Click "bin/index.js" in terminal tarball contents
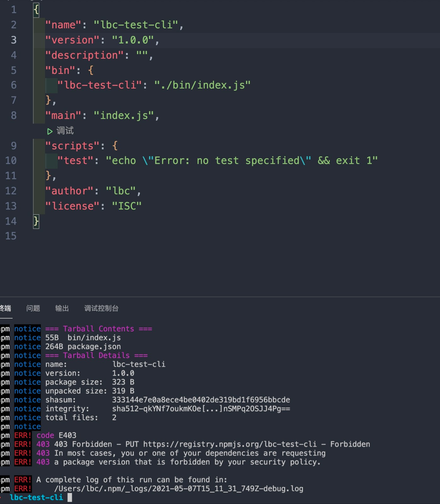 [94, 338]
